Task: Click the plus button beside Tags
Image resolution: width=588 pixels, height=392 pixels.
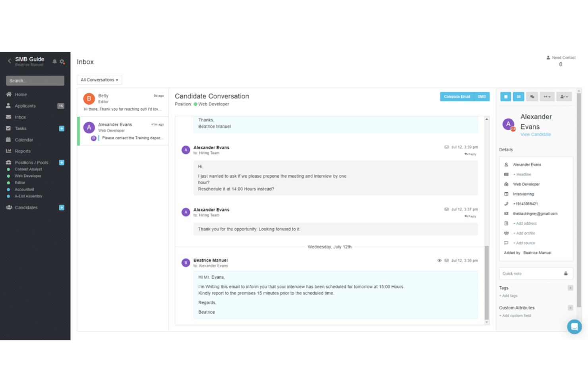Action: pos(570,288)
